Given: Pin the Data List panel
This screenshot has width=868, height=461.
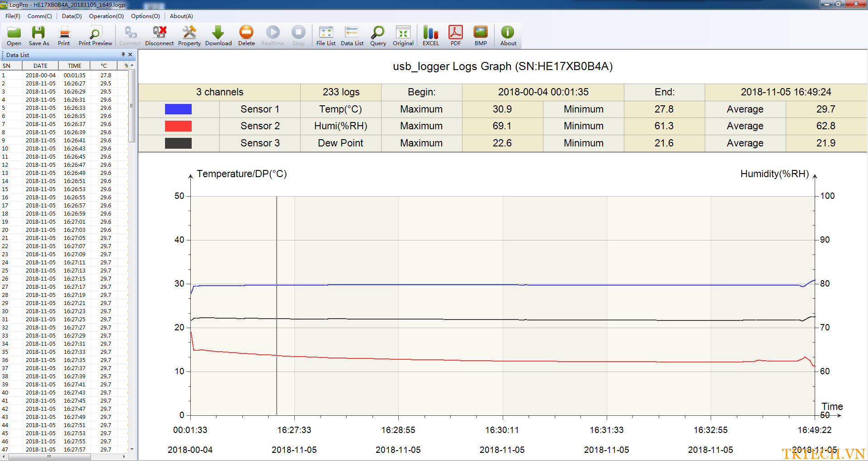Looking at the screenshot, I should 123,55.
